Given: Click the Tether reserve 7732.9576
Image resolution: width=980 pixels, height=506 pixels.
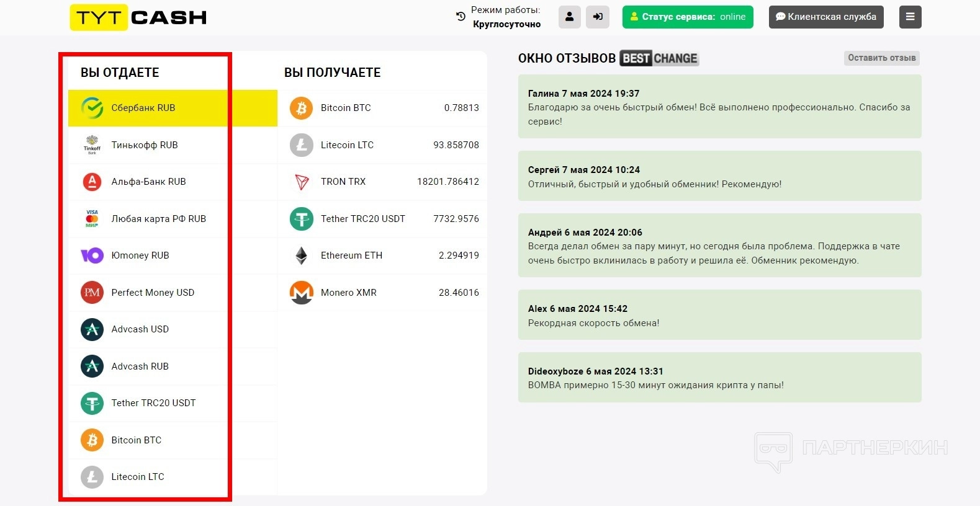Looking at the screenshot, I should coord(456,218).
